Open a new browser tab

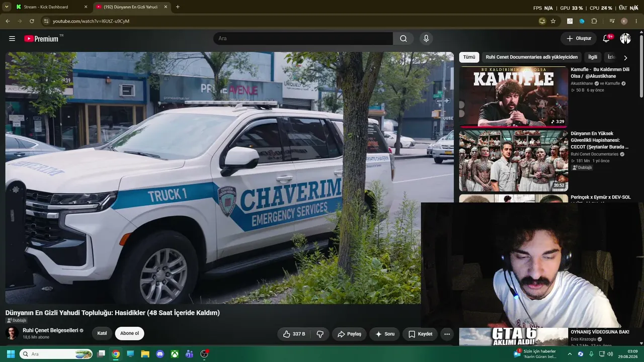coord(178,7)
